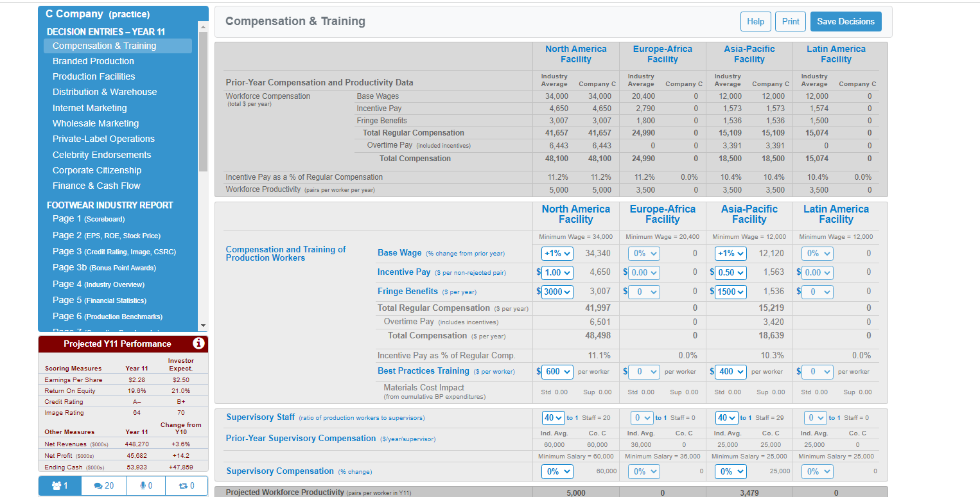Click the Net Revenues 448,270 value
The image size is (980, 497).
tap(137, 444)
